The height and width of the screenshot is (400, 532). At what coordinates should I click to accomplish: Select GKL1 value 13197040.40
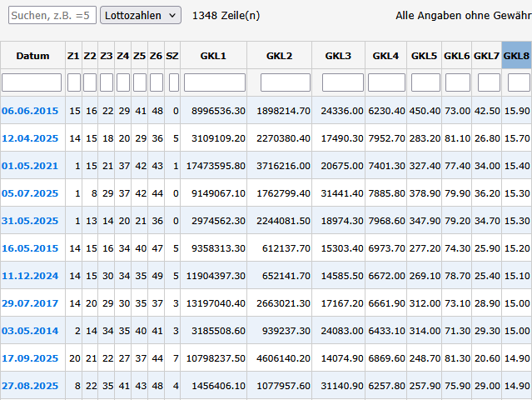(x=216, y=303)
